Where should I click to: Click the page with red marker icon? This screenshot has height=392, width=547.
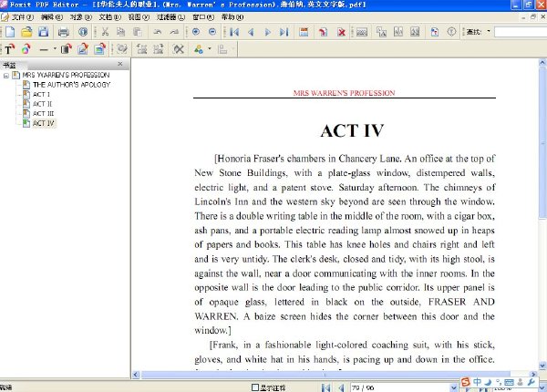pyautogui.click(x=434, y=32)
